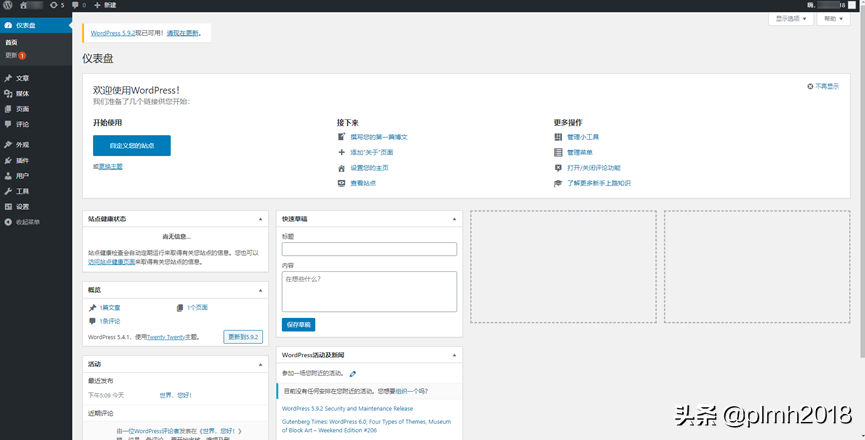
Task: Open the 世界，您好！ post link
Action: click(175, 395)
